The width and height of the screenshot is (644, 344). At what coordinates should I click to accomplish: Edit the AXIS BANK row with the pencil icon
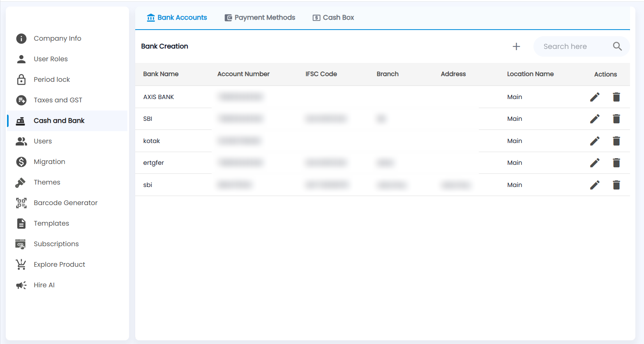[595, 97]
